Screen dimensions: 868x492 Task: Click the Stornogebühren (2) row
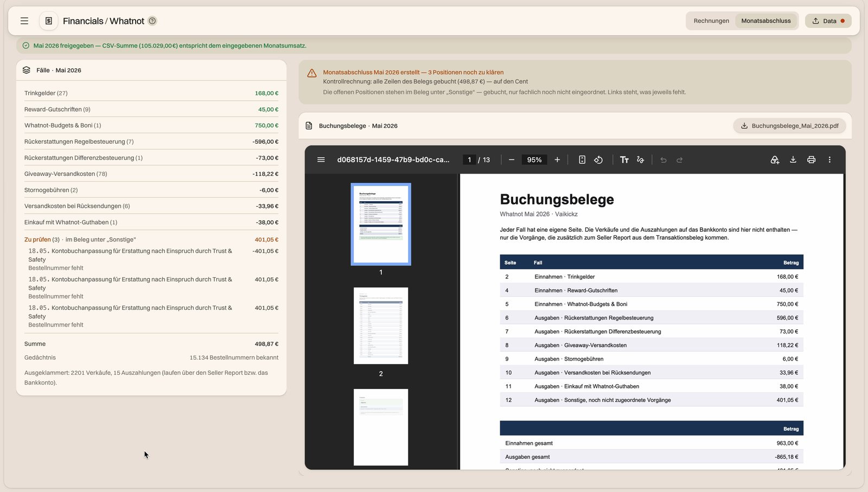[151, 190]
